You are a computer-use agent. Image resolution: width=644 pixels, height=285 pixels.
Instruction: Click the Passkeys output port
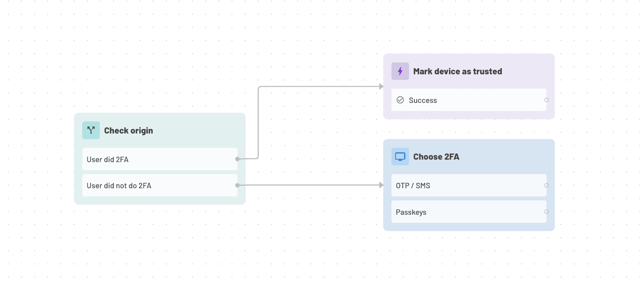coord(546,212)
